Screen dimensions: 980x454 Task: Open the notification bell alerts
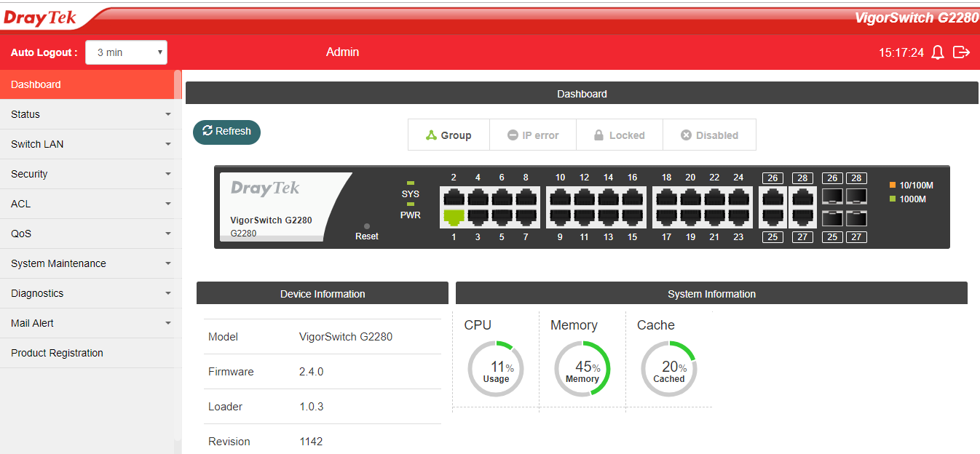click(x=938, y=52)
